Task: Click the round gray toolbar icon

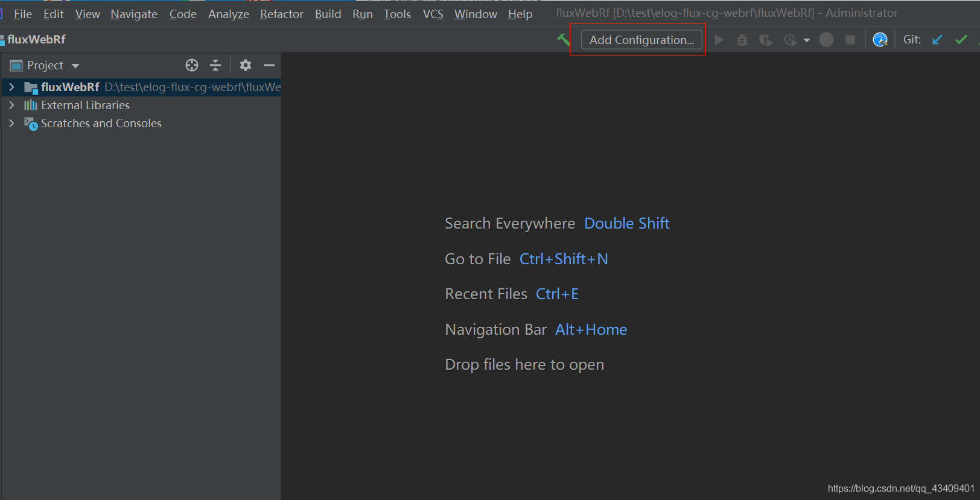Action: point(826,40)
